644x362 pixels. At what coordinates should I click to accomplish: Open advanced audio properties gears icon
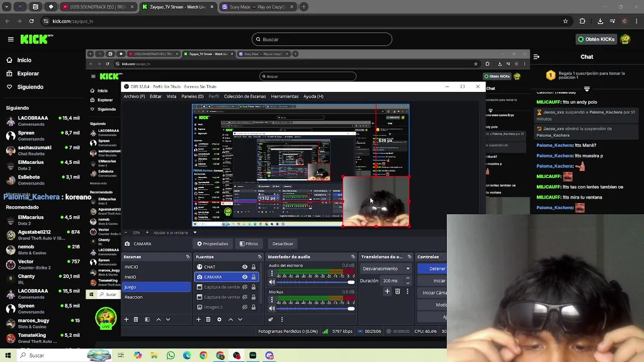tap(271, 319)
